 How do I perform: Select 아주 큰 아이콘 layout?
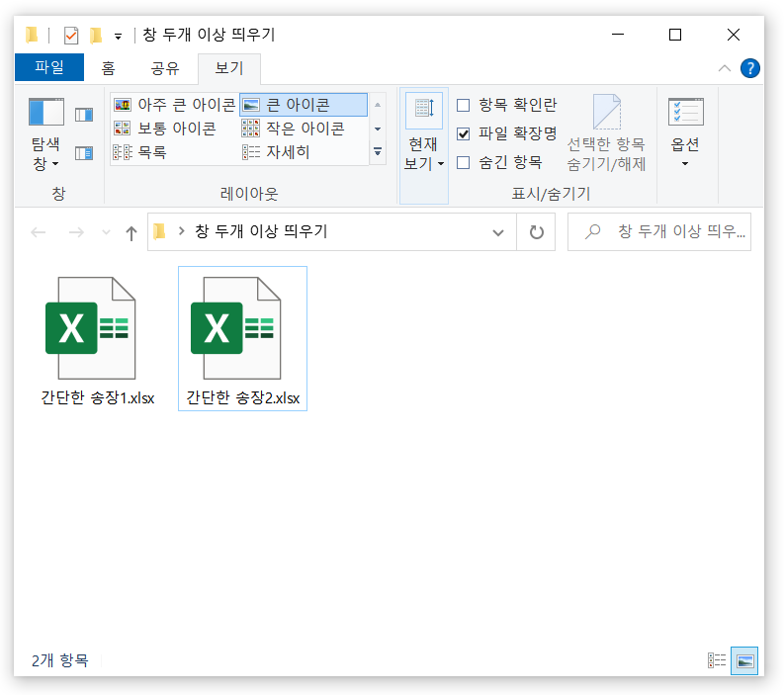pyautogui.click(x=175, y=105)
